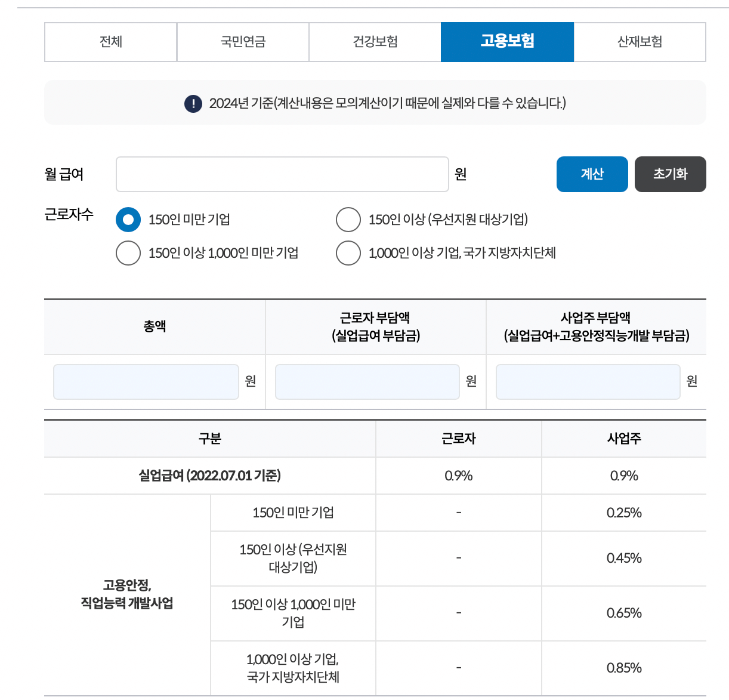Click the 실업급여 (2022.07.01 기준) table row
Screen dimensions: 729x700
click(x=209, y=476)
